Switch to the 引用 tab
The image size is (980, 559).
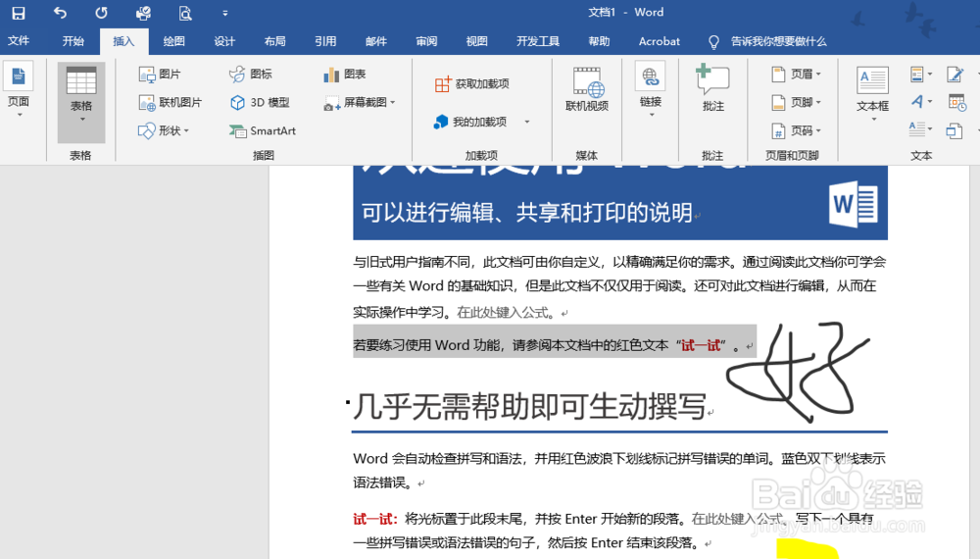coord(325,41)
